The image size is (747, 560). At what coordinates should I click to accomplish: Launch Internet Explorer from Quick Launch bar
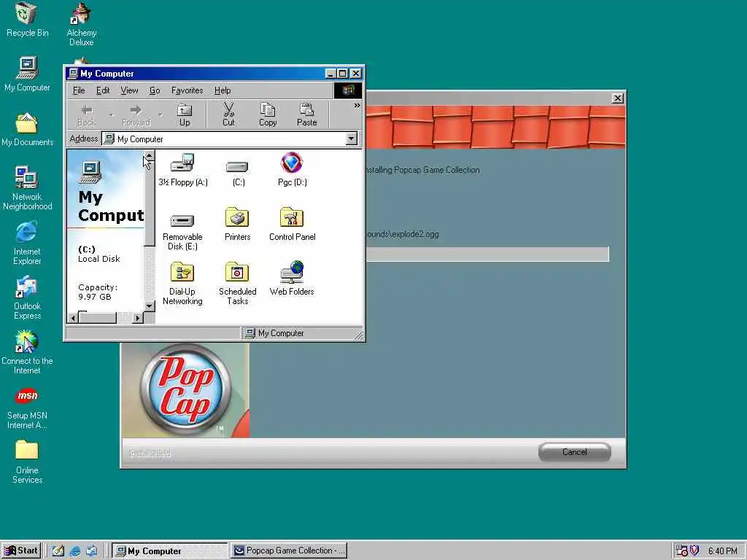pyautogui.click(x=75, y=551)
